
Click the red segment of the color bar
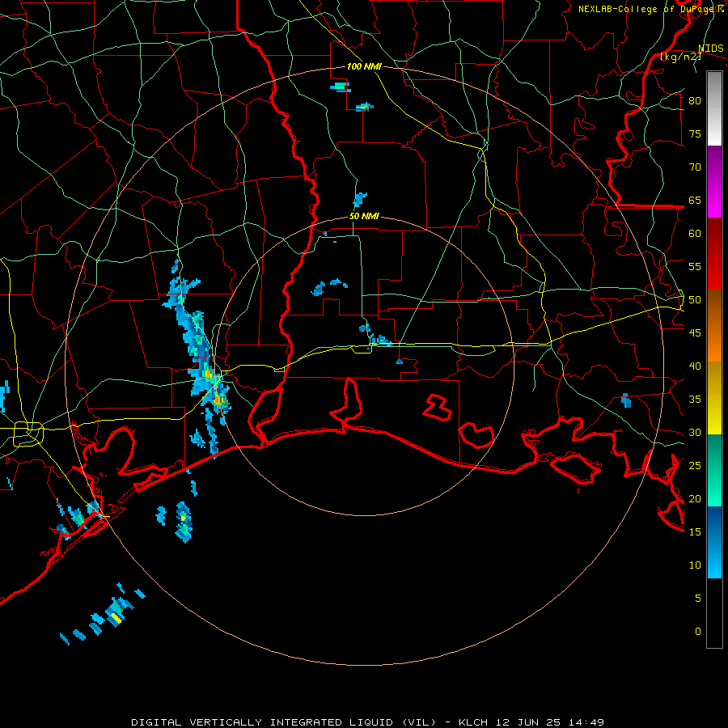click(714, 253)
